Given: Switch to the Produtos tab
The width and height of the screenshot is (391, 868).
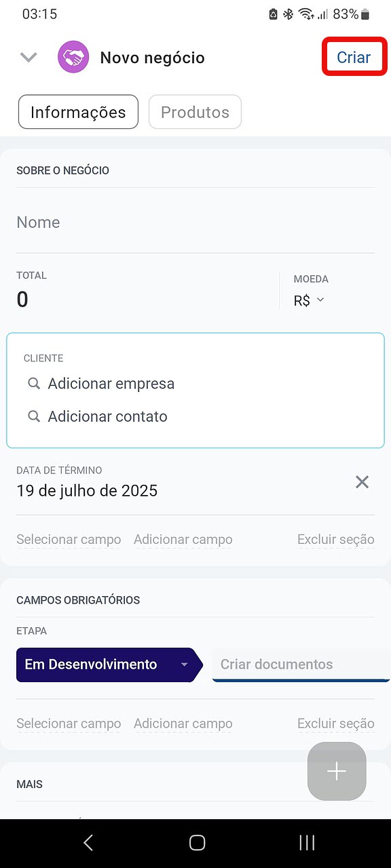Looking at the screenshot, I should point(195,112).
